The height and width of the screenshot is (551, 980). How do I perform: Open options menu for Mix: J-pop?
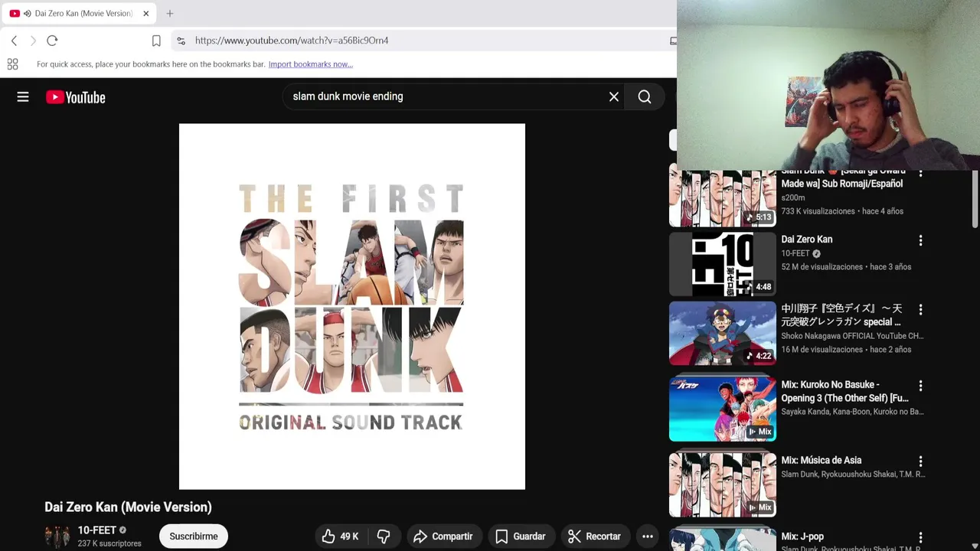[920, 537]
